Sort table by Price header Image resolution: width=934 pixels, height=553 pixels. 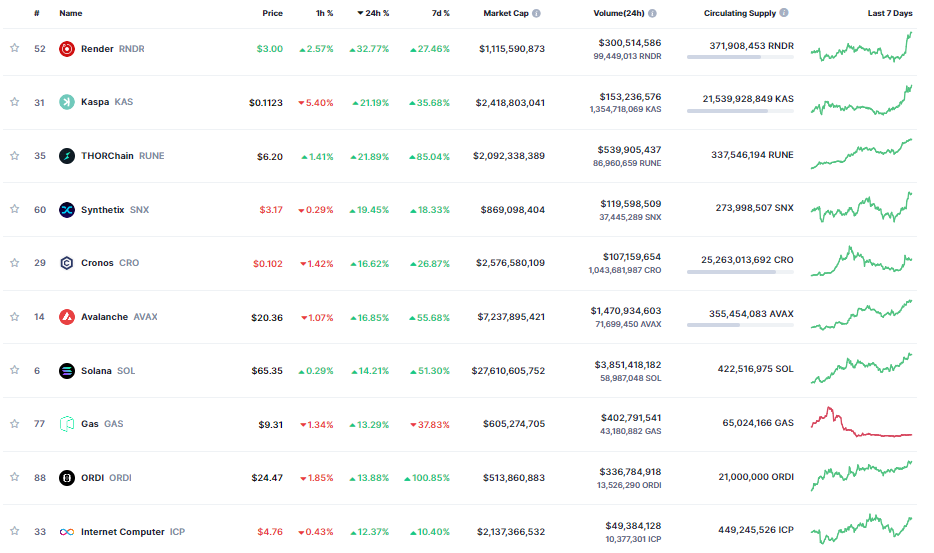point(272,13)
